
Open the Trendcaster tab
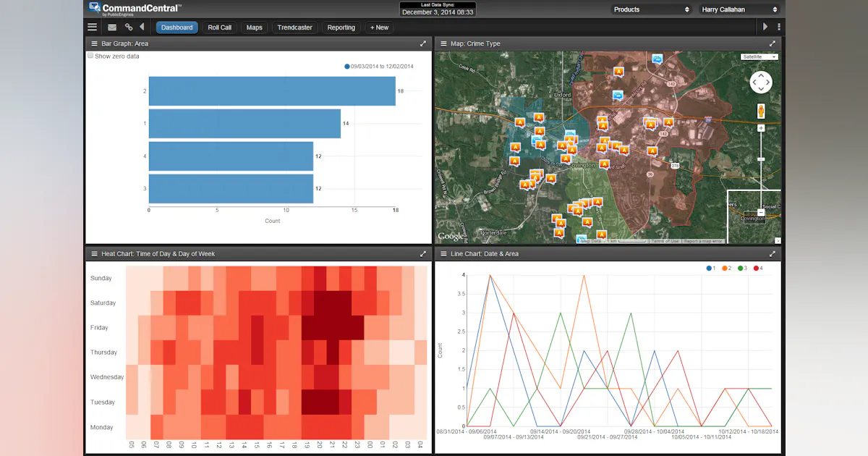(295, 28)
